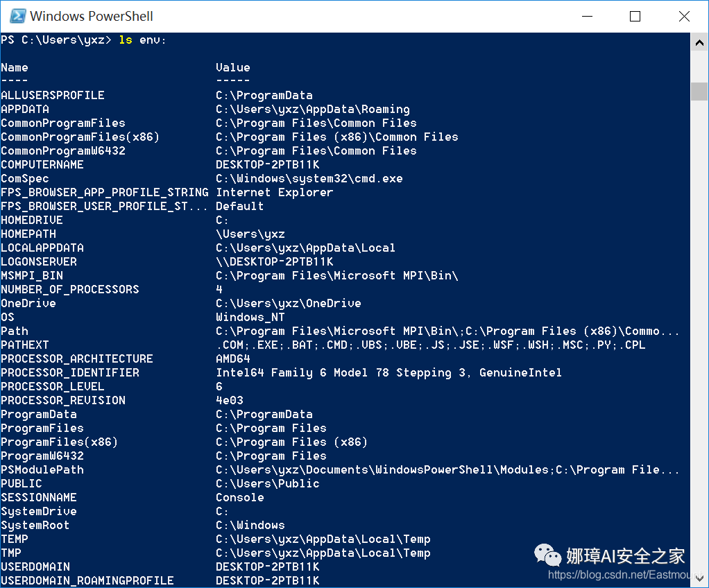This screenshot has height=588, width=709.
Task: Click the APPDATA variable name
Action: tap(25, 110)
